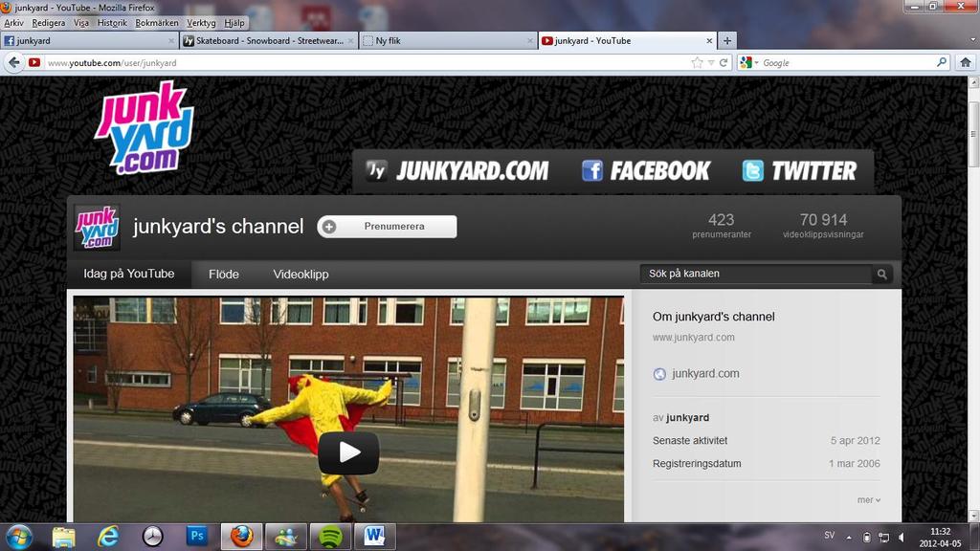Click the SV language indicator

[x=830, y=536]
